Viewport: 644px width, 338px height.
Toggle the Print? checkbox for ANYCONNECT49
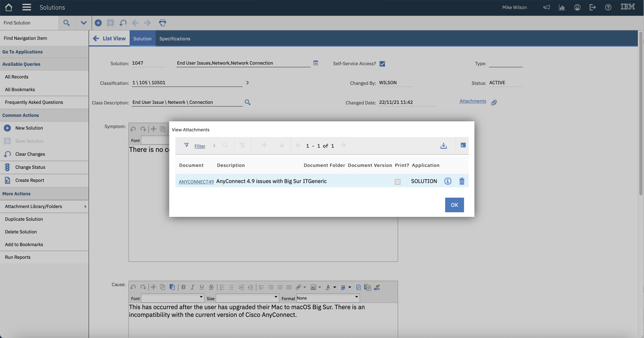tap(397, 182)
